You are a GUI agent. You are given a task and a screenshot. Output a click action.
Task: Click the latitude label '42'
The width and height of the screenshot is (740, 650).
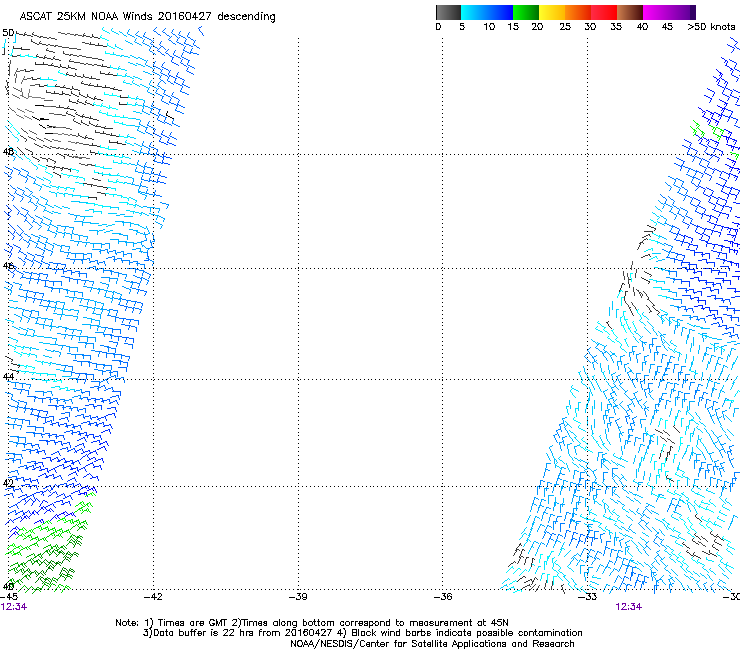8,483
